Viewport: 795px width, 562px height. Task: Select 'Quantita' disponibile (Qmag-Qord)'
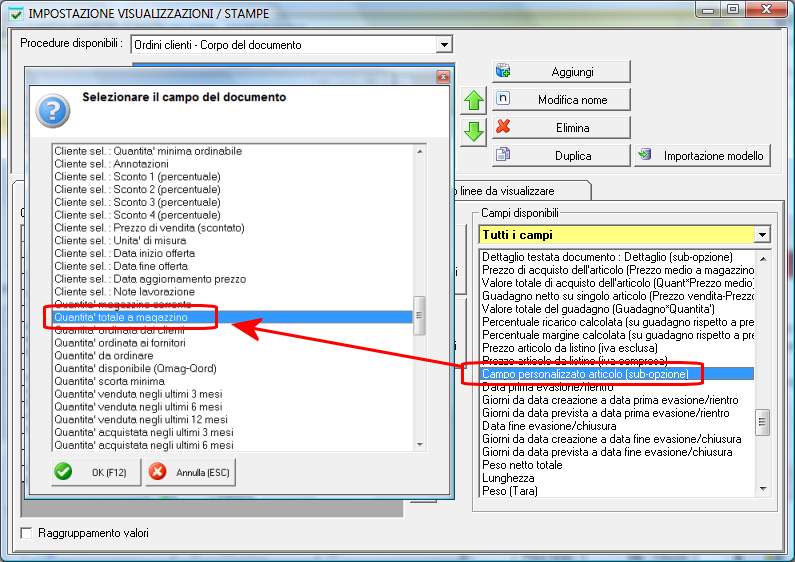click(x=233, y=368)
